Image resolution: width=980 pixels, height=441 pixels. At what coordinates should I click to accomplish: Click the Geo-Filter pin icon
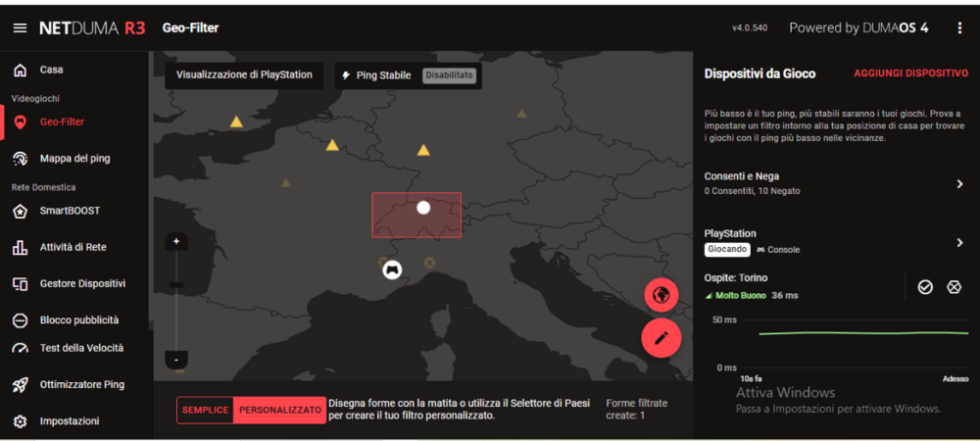[x=20, y=122]
